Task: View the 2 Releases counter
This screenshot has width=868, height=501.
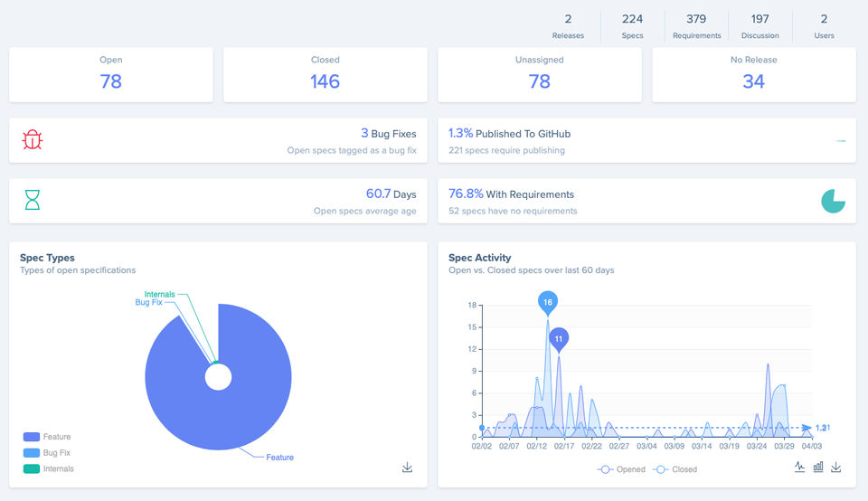Action: 568,26
